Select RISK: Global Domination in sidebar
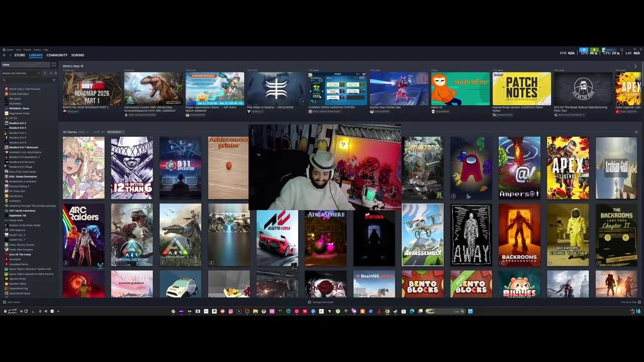 click(x=23, y=176)
